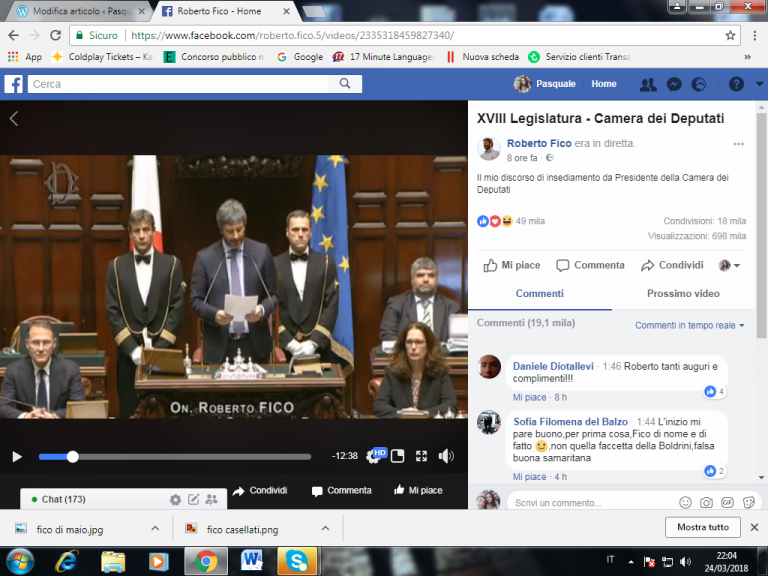Viewport: 768px width, 576px height.
Task: Open the emoji picker in comment box
Action: click(x=685, y=502)
